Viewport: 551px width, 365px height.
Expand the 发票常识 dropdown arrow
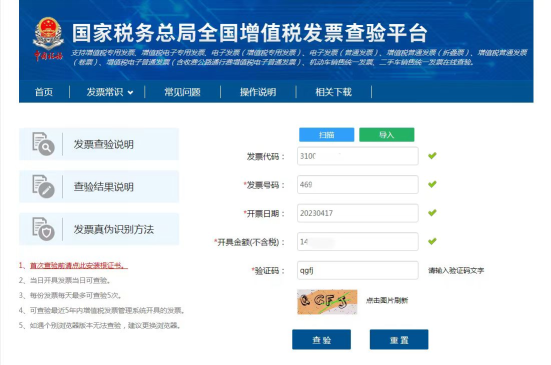click(x=130, y=93)
